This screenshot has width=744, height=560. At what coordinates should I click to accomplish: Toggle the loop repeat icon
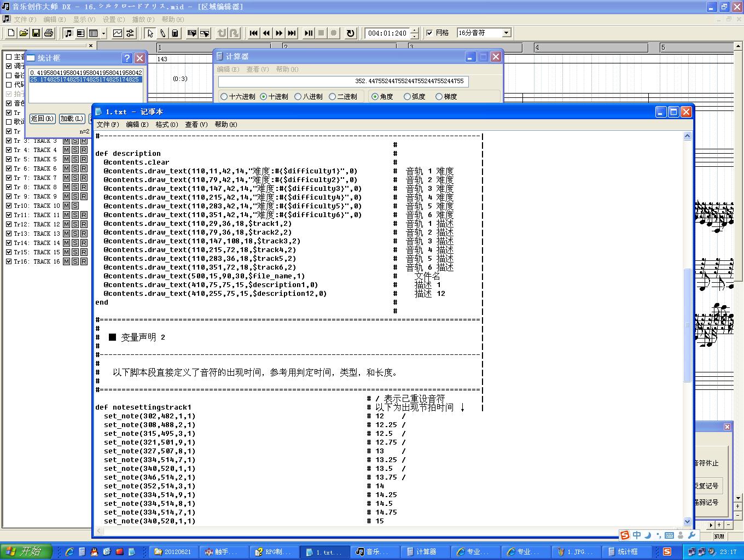(351, 33)
